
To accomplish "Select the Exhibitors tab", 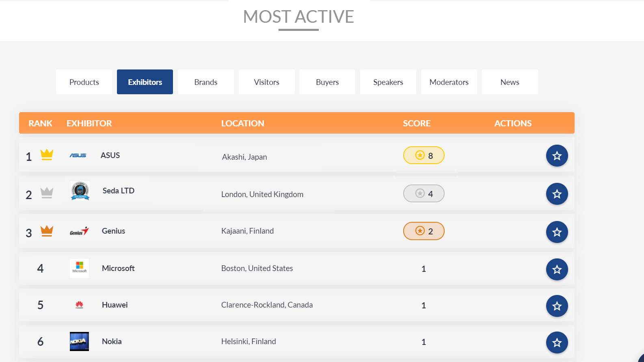I will tap(145, 82).
